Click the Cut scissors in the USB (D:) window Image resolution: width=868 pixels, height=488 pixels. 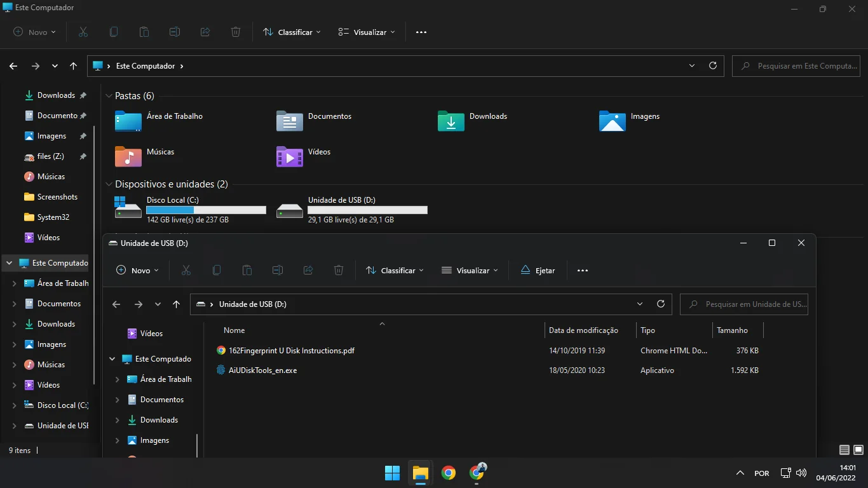pyautogui.click(x=186, y=270)
